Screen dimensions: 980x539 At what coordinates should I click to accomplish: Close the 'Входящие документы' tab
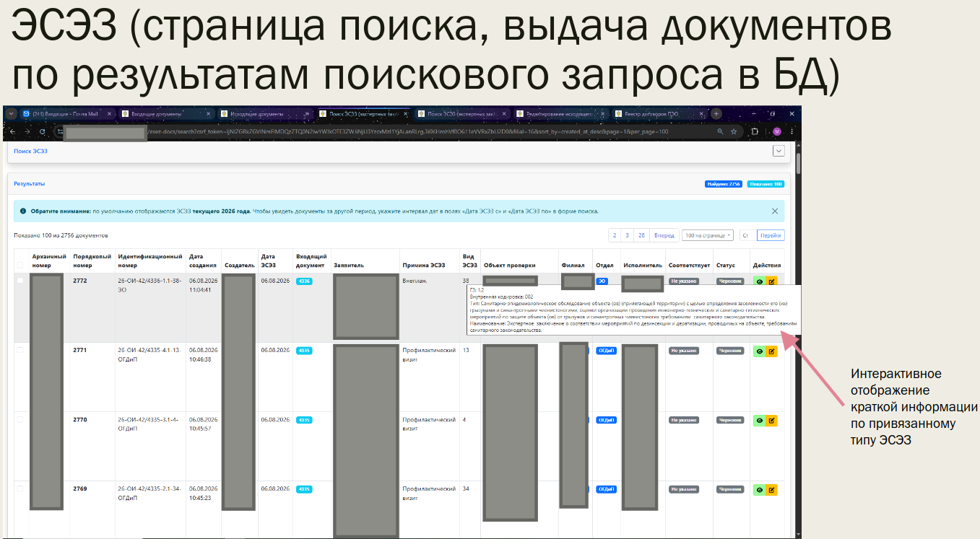tap(208, 114)
